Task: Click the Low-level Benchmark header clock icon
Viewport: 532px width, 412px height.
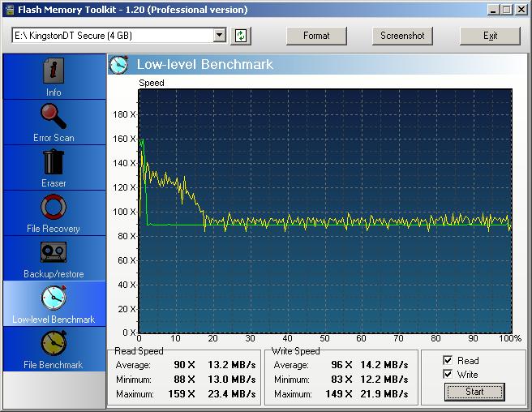Action: pos(119,65)
